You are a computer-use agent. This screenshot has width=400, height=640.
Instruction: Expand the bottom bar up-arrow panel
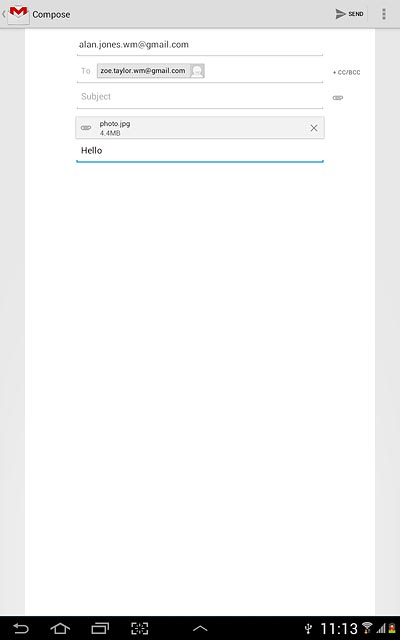(x=200, y=629)
